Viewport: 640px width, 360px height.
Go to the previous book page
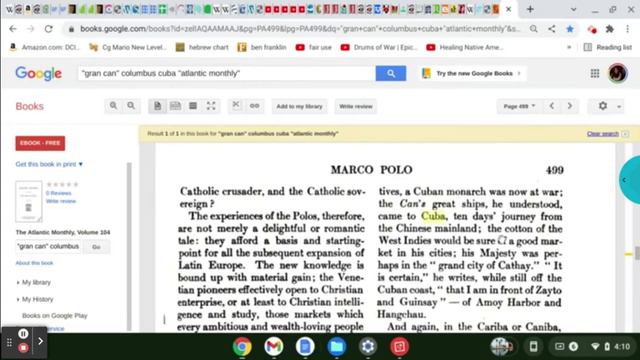coord(551,106)
